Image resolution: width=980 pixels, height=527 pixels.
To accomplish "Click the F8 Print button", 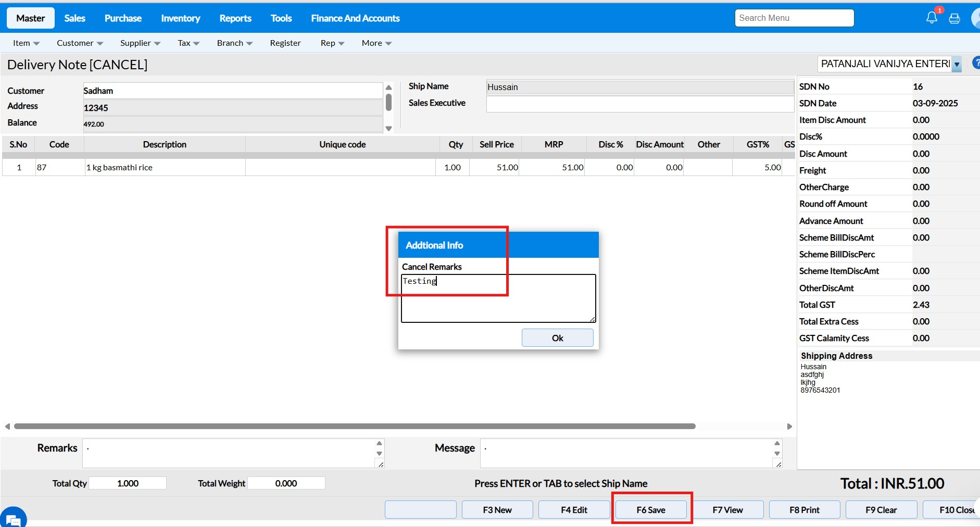I will 805,510.
